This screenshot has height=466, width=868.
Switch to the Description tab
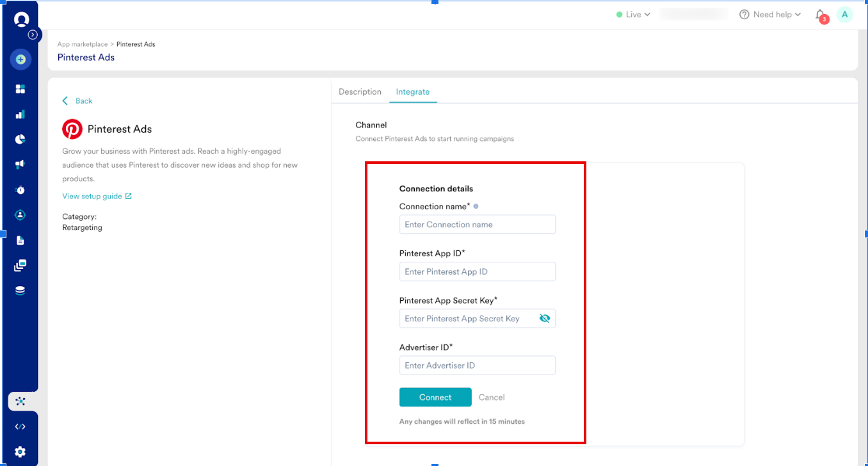tap(360, 92)
